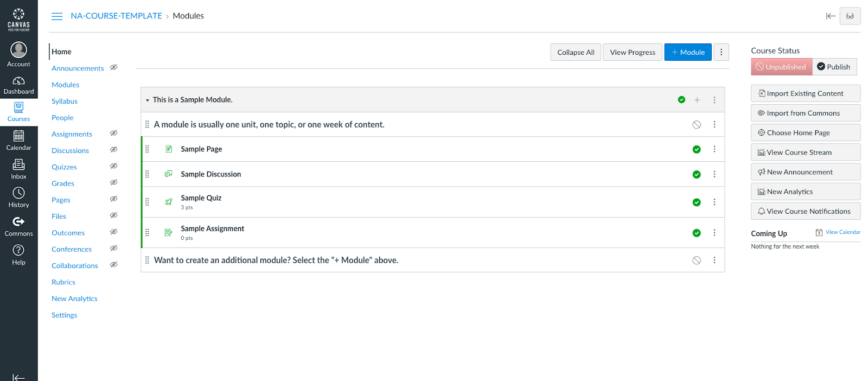
Task: Publish the 'Want to create an additional module' header
Action: pos(697,261)
